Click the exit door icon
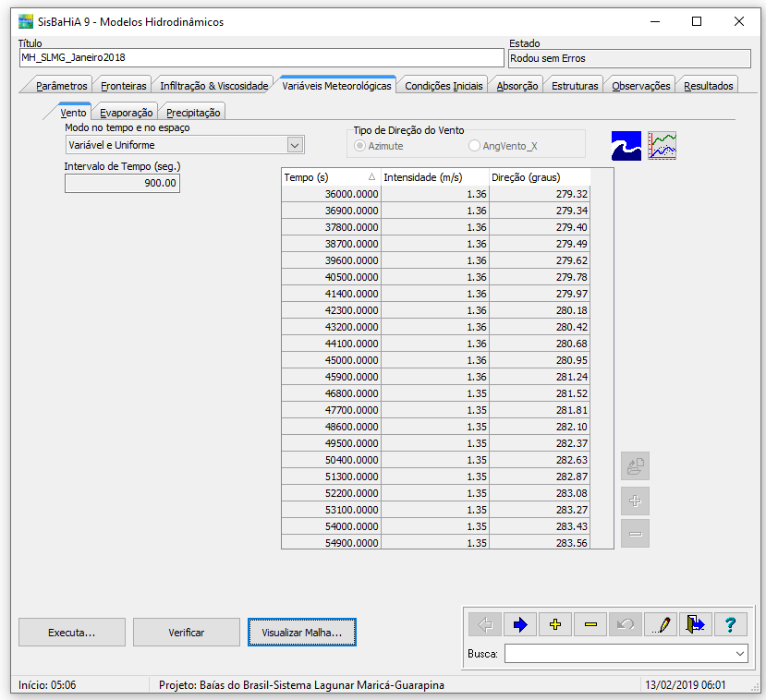The height and width of the screenshot is (700, 766). 696,624
